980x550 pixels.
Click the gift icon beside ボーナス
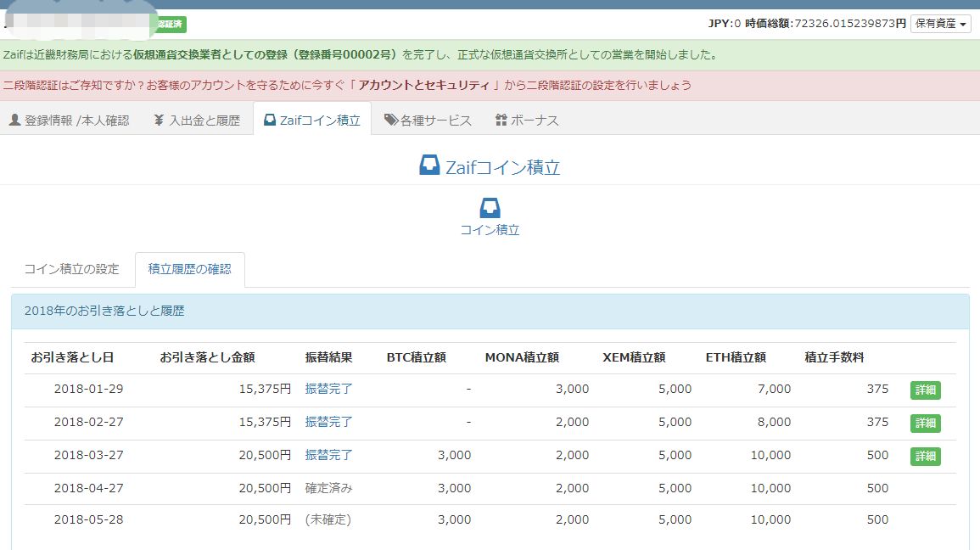[501, 121]
